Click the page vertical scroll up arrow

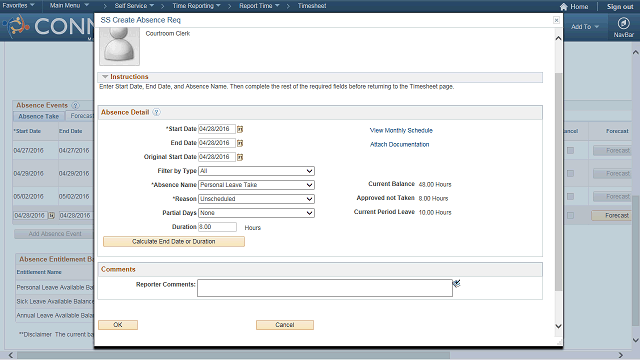point(636,52)
